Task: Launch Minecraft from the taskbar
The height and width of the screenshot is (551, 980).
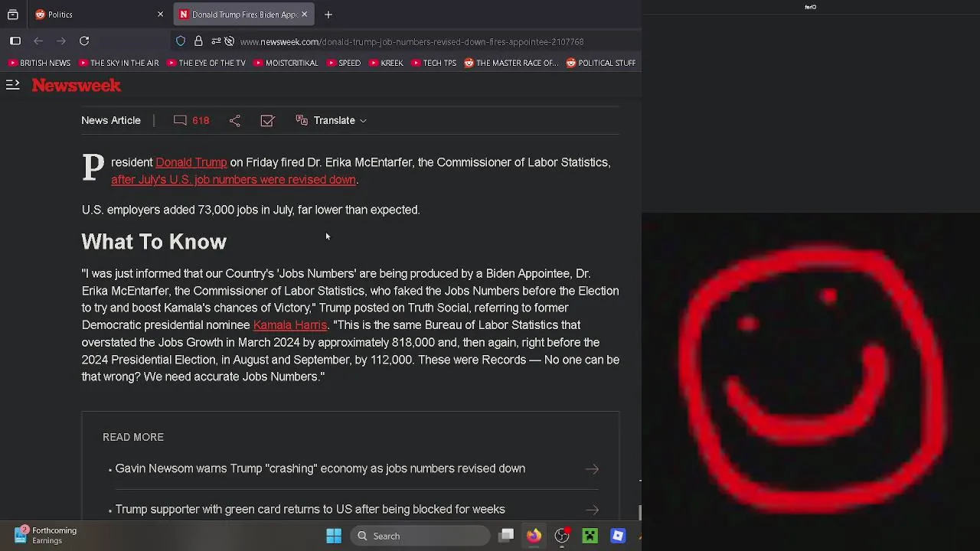Action: pos(590,536)
